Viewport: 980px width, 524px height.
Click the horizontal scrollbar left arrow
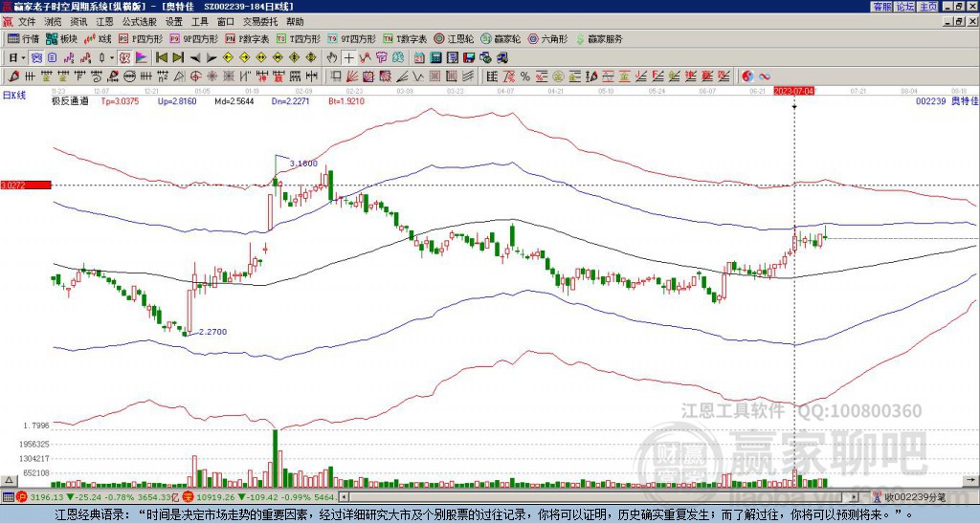[x=344, y=497]
